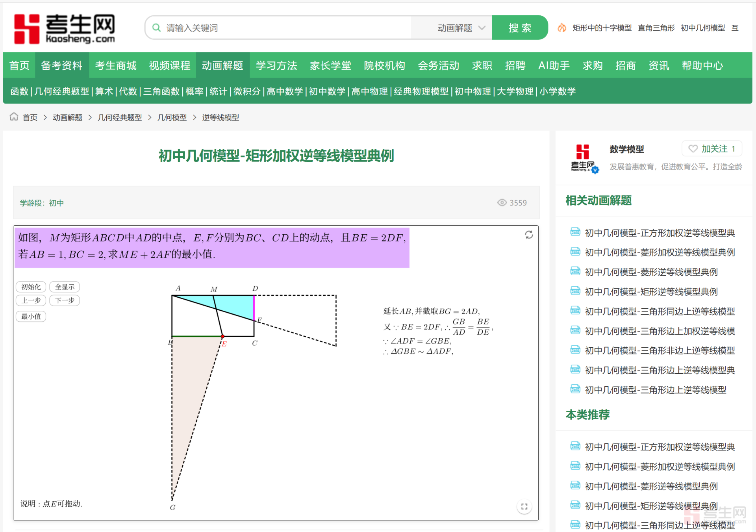This screenshot has width=756, height=532.
Task: Toggle 全显示 show-all button
Action: pyautogui.click(x=65, y=287)
